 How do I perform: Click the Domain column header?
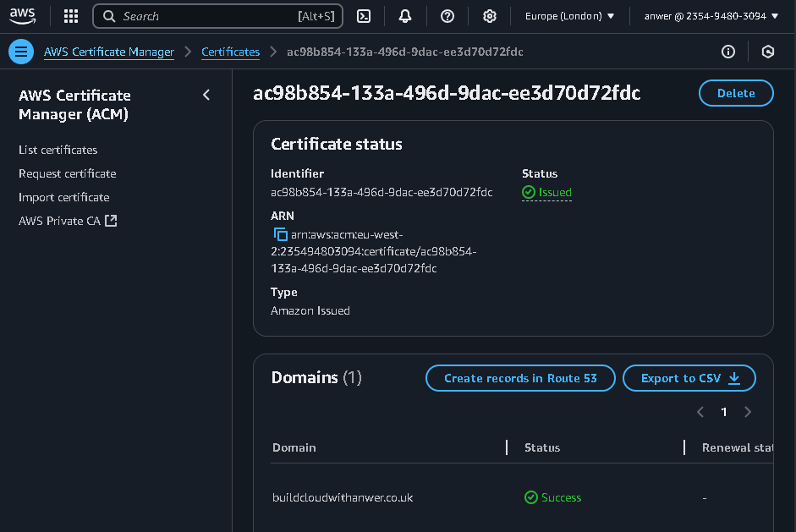pos(294,447)
